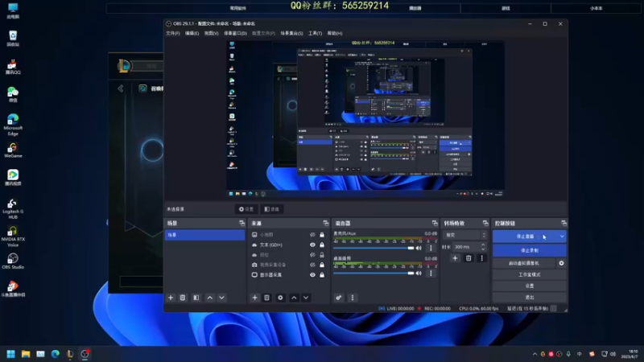Expand stop streaming button dropdown arrow
The height and width of the screenshot is (362, 644).
561,237
